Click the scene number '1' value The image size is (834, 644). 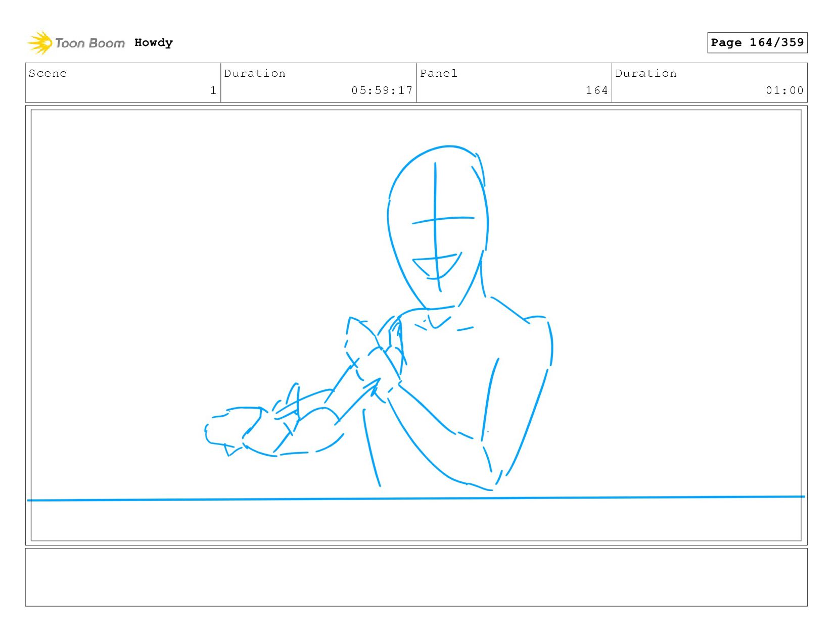point(213,90)
